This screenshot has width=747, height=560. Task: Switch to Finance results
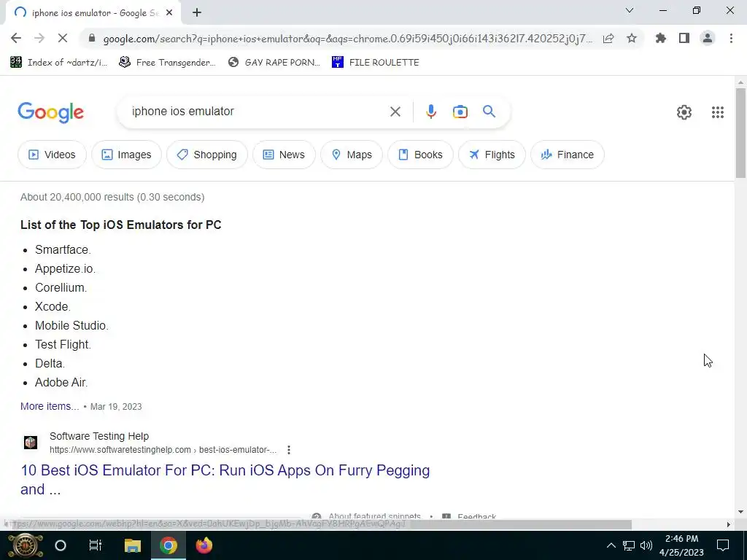click(x=568, y=155)
